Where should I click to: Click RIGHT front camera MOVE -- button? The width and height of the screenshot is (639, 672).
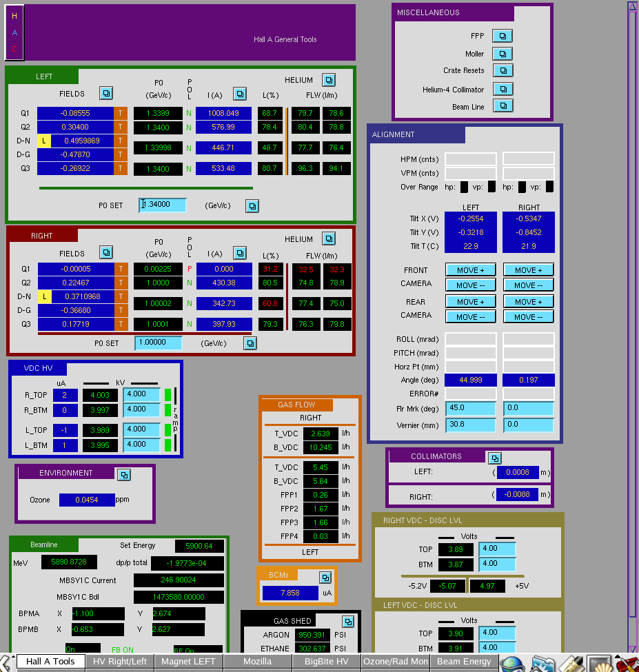coord(529,285)
